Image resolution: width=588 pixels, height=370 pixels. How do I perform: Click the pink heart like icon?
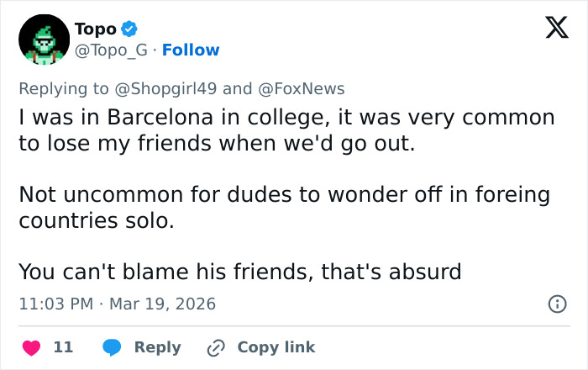[x=30, y=347]
